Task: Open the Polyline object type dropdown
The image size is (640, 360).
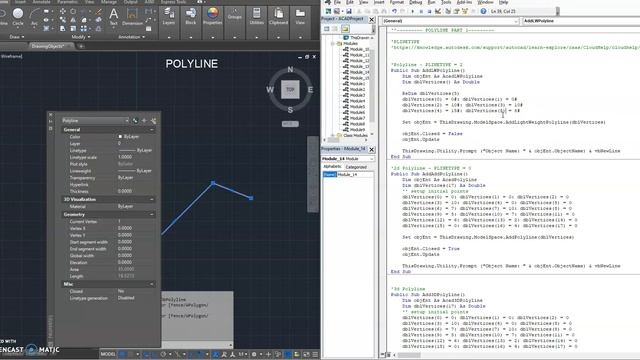Action: pos(95,121)
